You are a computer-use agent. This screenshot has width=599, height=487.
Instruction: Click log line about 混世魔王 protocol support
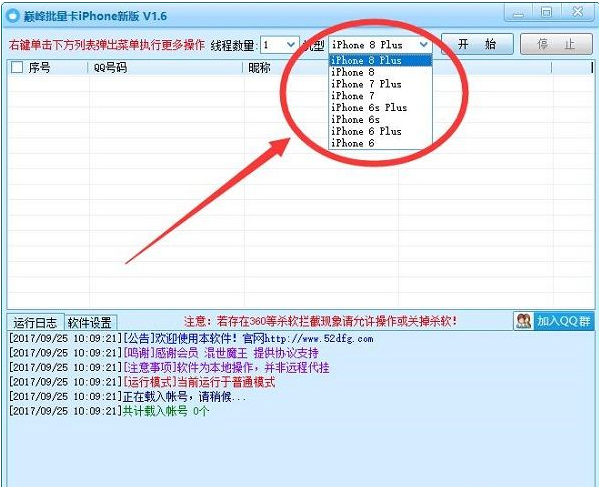(163, 353)
